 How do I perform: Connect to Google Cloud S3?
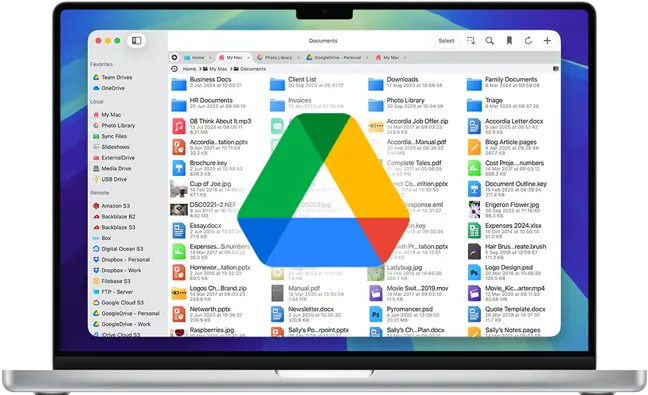(118, 302)
